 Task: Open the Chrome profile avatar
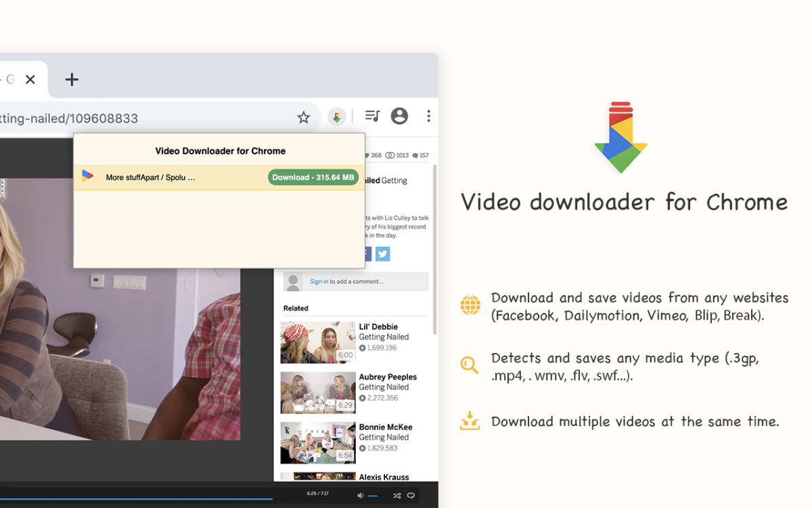399,116
